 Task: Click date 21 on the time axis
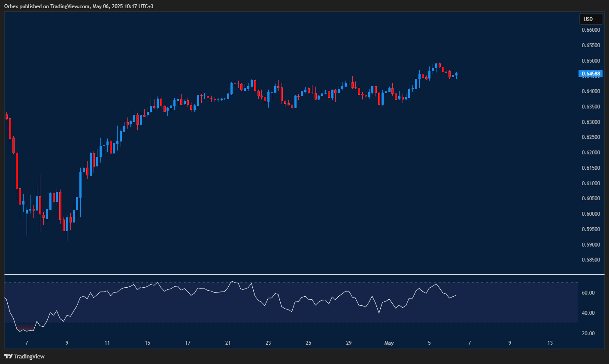(x=228, y=343)
